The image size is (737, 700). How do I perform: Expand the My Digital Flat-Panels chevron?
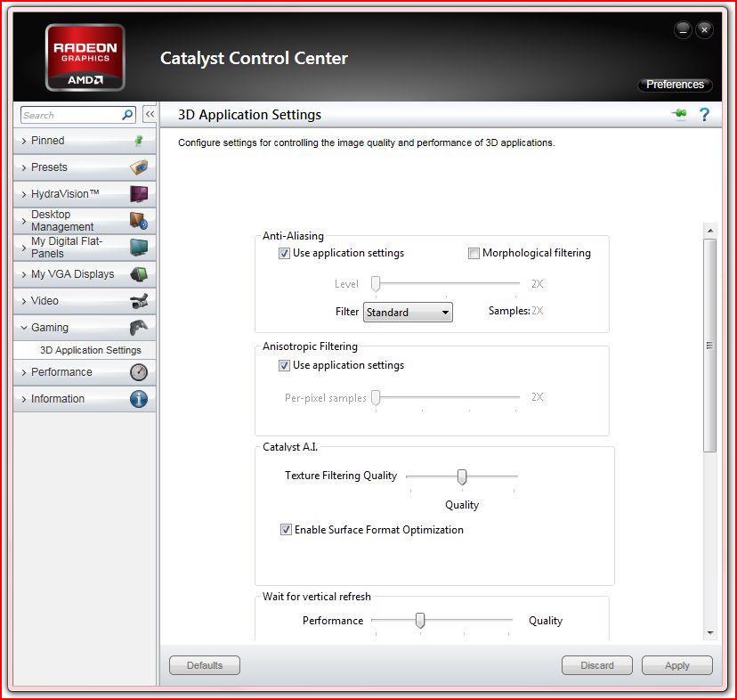pyautogui.click(x=24, y=248)
